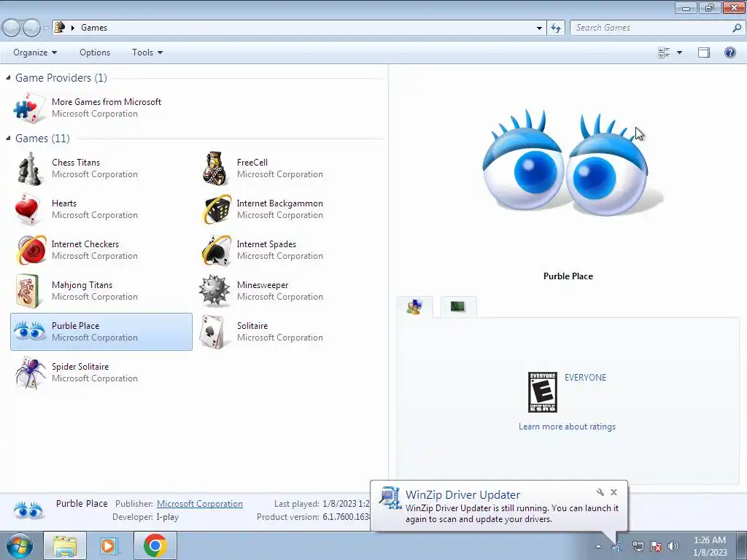Image resolution: width=747 pixels, height=560 pixels.
Task: Launch Windows Media Player from taskbar
Action: click(x=109, y=545)
